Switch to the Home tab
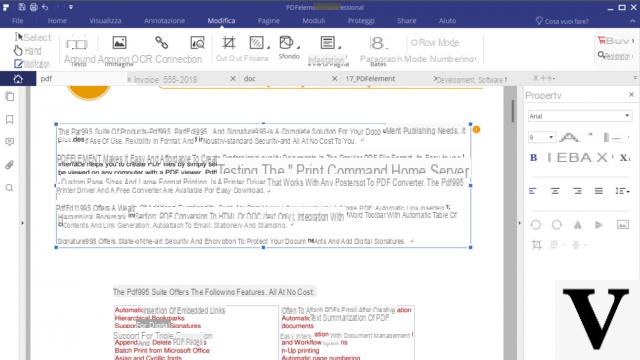 pyautogui.click(x=57, y=20)
